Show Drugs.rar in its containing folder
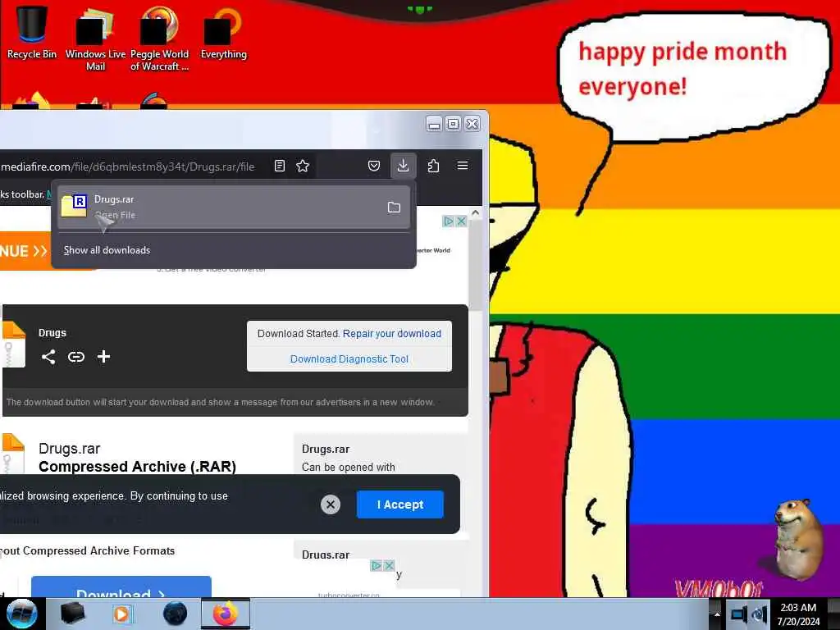This screenshot has width=840, height=630. pyautogui.click(x=394, y=208)
